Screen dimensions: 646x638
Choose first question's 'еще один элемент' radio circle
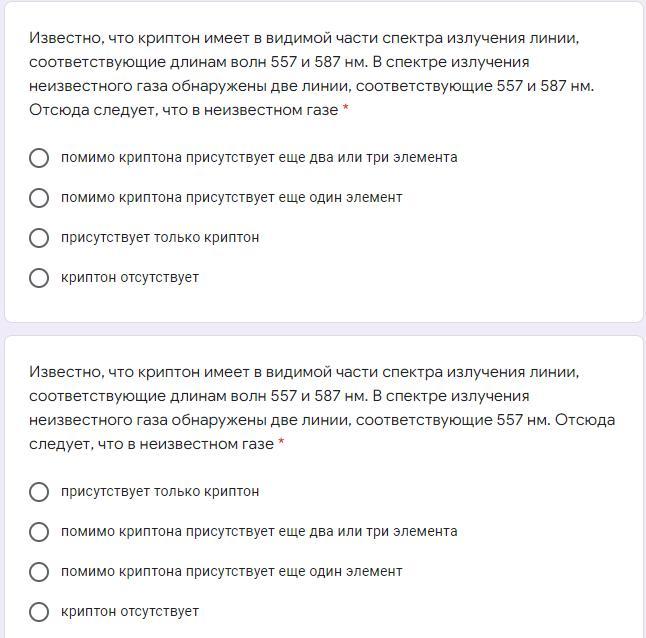pos(39,198)
